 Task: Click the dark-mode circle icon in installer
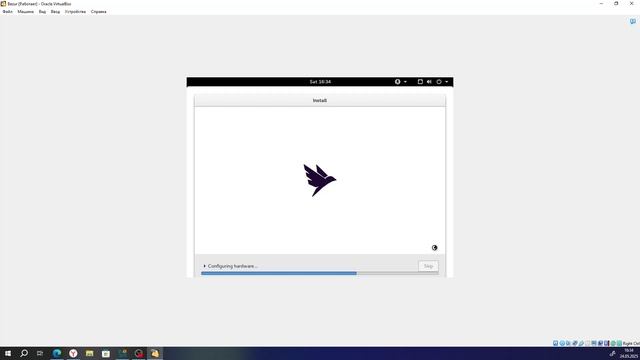pos(434,248)
